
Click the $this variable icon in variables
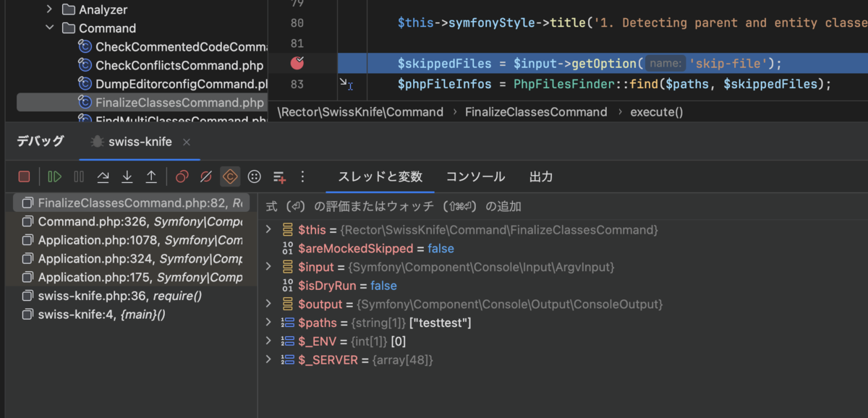(286, 229)
